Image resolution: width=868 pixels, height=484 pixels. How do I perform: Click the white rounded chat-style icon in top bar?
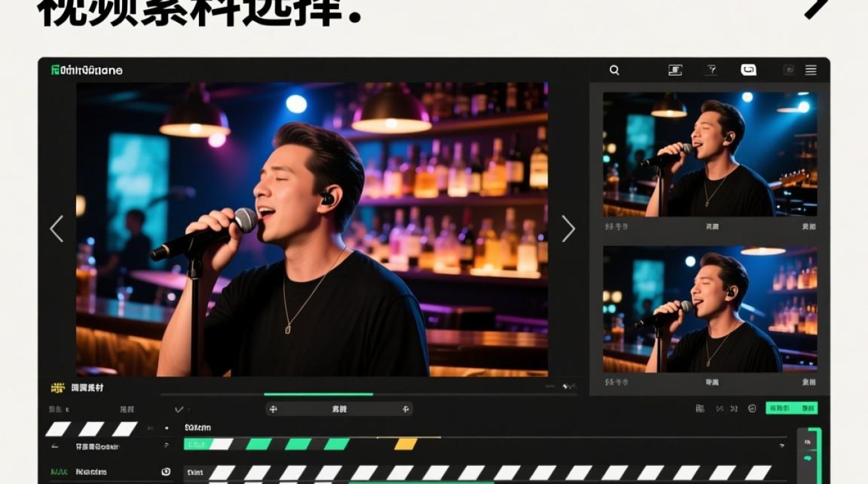point(748,70)
